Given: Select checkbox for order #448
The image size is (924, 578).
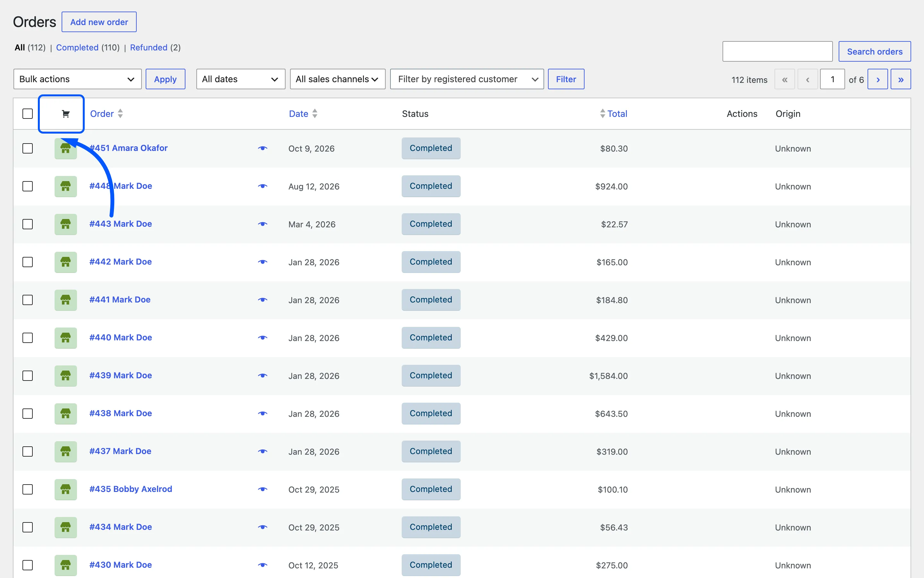Looking at the screenshot, I should [x=28, y=186].
